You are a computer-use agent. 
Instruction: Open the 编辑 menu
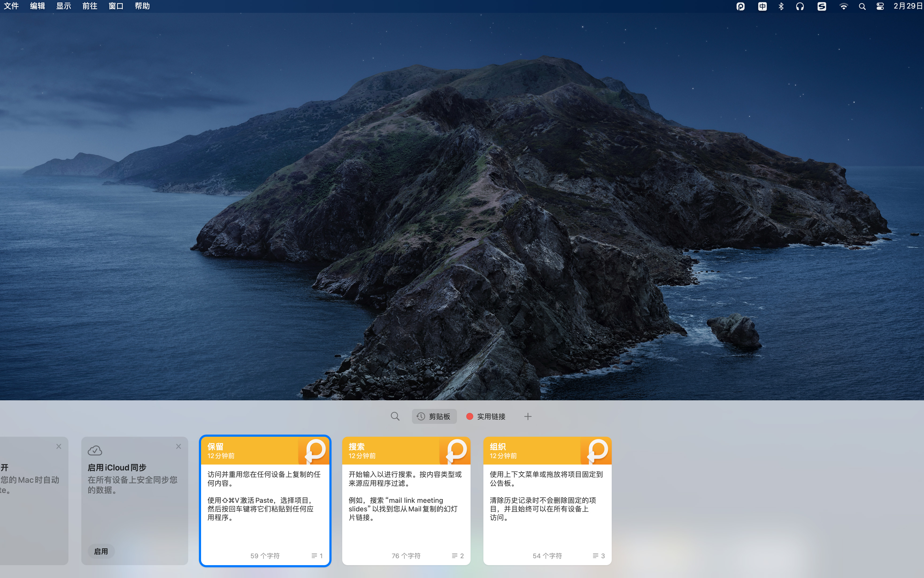coord(37,6)
